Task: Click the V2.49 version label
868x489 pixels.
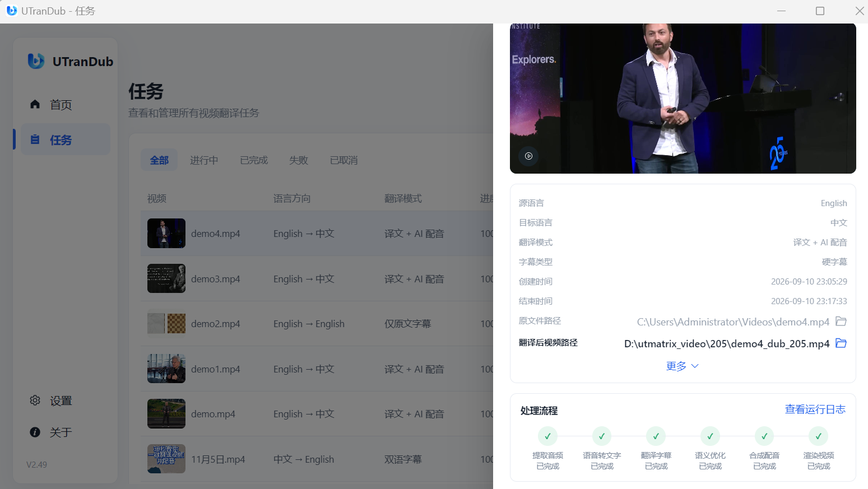Action: coord(37,464)
